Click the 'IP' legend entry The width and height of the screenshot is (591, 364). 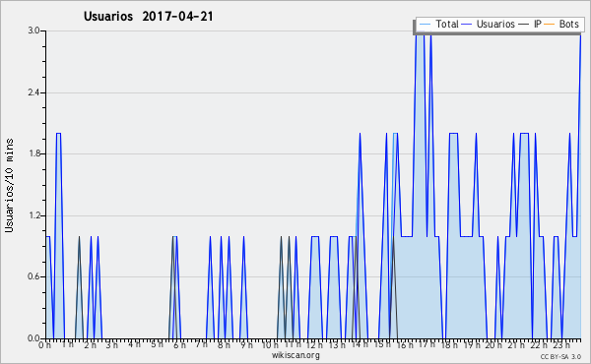tap(538, 24)
